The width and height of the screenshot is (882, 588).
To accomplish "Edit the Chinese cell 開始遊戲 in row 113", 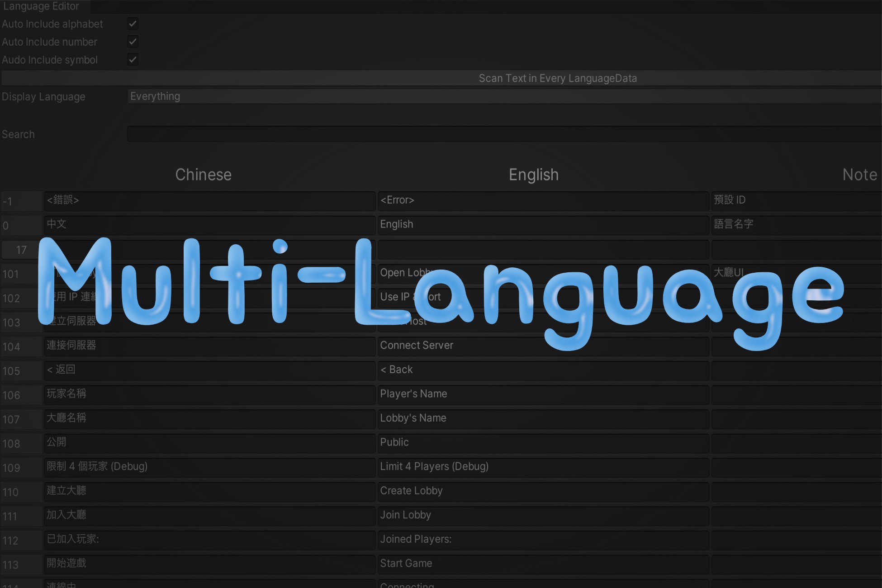I will coord(208,564).
